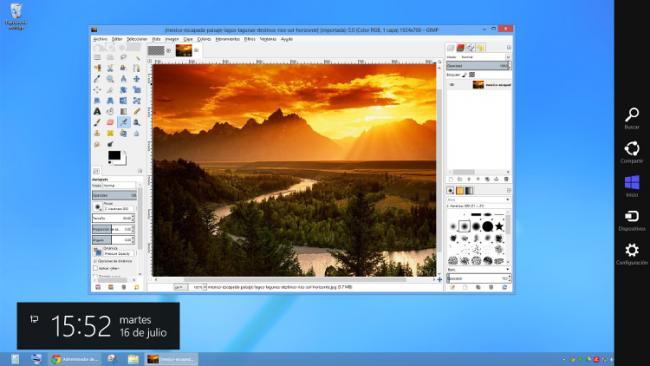
Task: Select the Paintbrush tool
Action: (97, 122)
